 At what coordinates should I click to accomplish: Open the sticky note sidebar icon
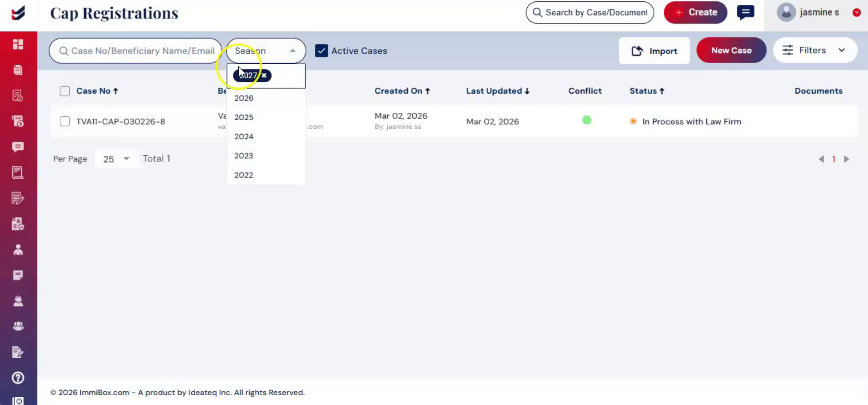18,275
